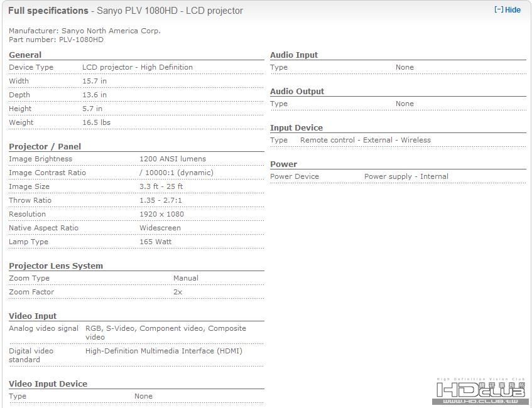Viewport: 532px width, 408px height.
Task: Click the Hide link to collapse specifications
Action: (x=513, y=10)
